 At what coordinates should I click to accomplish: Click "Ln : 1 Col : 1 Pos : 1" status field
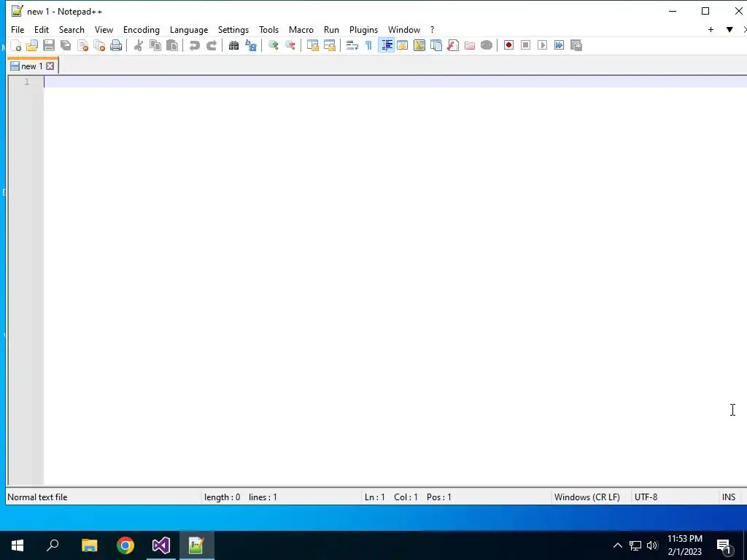408,497
